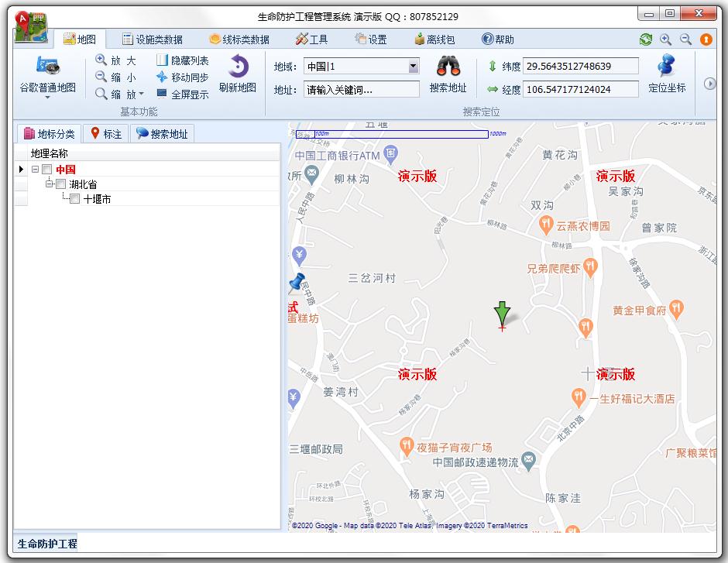Click the blue pushpin marker on map
The image size is (728, 563).
click(x=296, y=284)
